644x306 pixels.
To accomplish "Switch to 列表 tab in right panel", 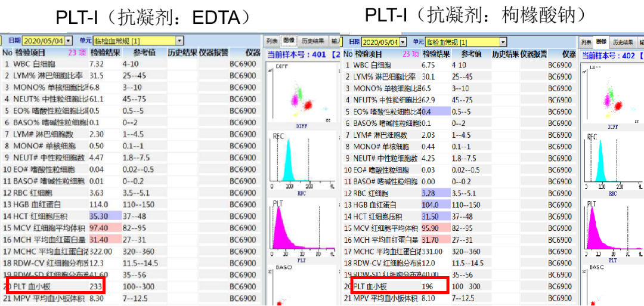I will click(x=586, y=42).
